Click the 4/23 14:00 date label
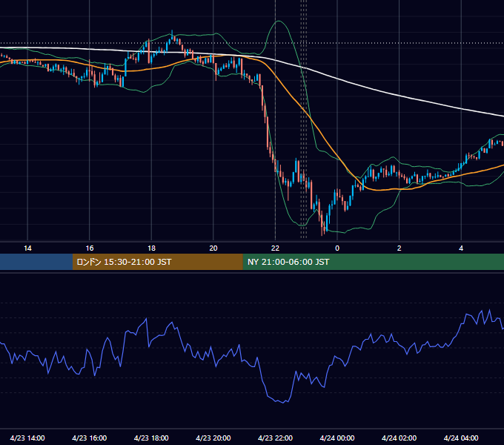The image size is (504, 445). (x=27, y=438)
